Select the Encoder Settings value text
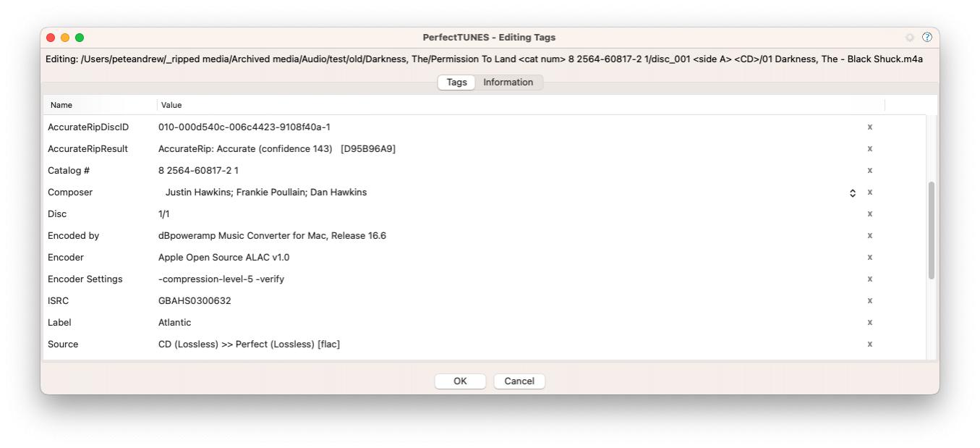980x448 pixels. (221, 279)
